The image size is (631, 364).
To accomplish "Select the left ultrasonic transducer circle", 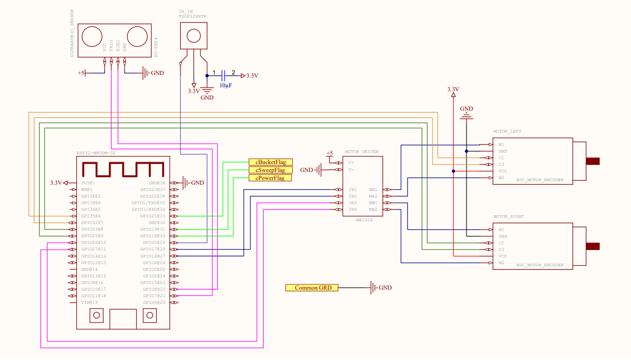I will [x=92, y=36].
